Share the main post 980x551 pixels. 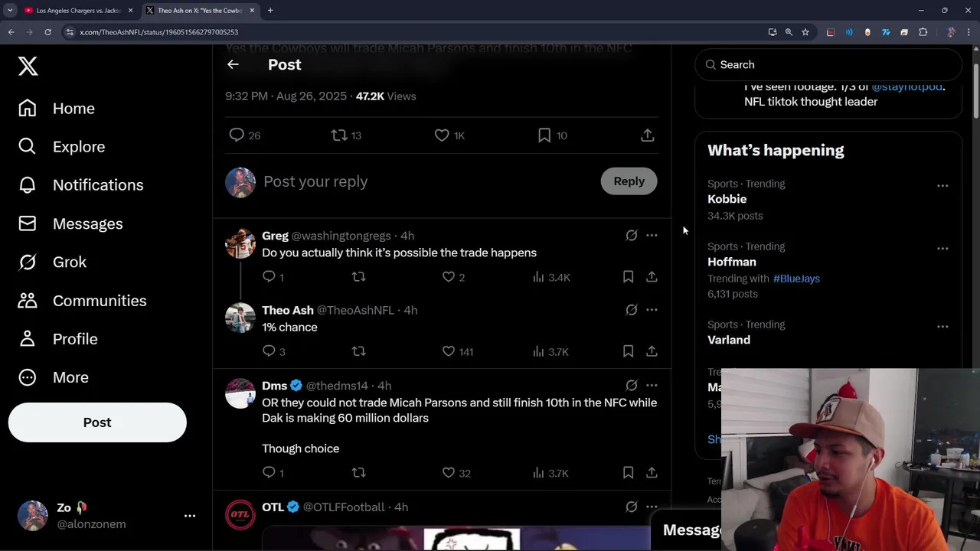point(648,135)
